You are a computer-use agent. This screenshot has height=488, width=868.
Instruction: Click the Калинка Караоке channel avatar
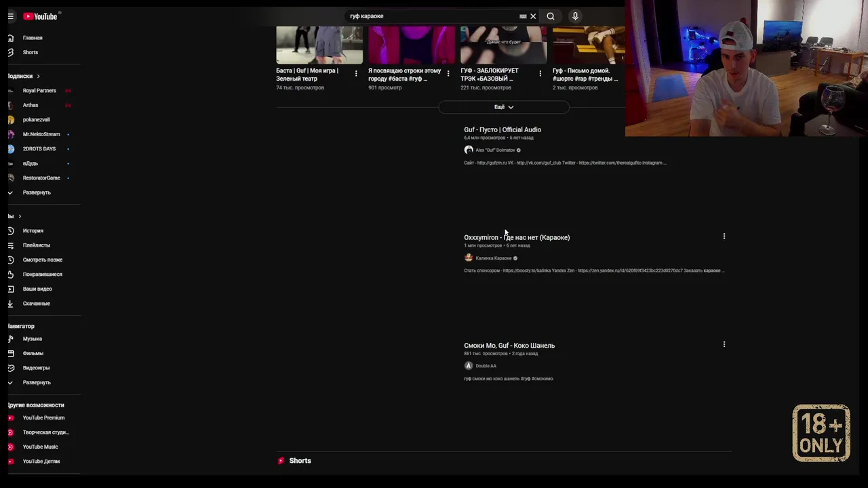[x=469, y=258]
